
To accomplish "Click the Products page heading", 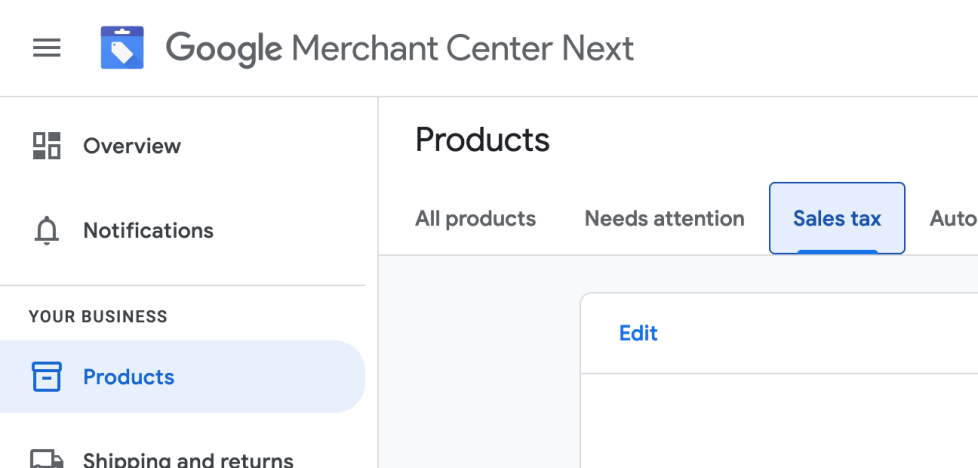I will [482, 140].
